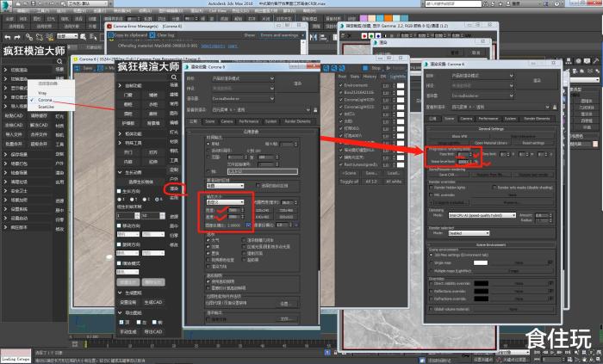Viewport: 603px width, 364px height.
Task: Click Stop icon in Corona frame buffer
Action: [x=366, y=68]
